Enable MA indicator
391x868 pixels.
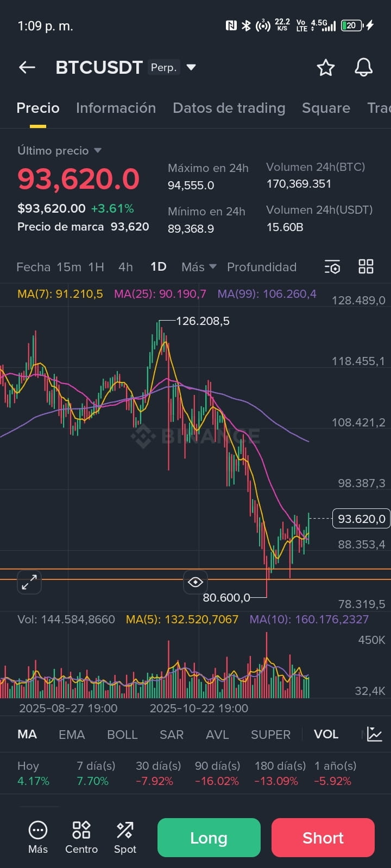click(x=27, y=735)
